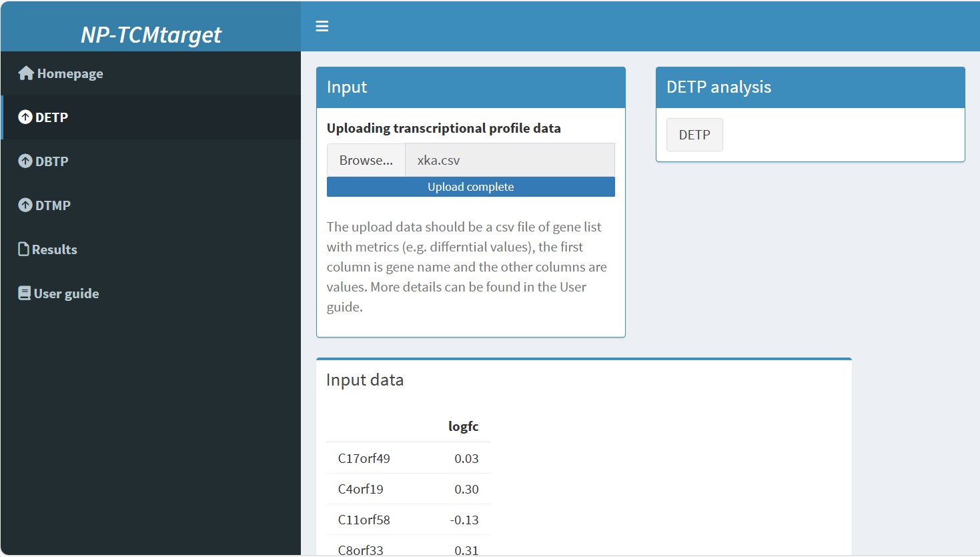Image resolution: width=980 pixels, height=557 pixels.
Task: Click the upload arrow icon beside DTMP
Action: pos(25,205)
